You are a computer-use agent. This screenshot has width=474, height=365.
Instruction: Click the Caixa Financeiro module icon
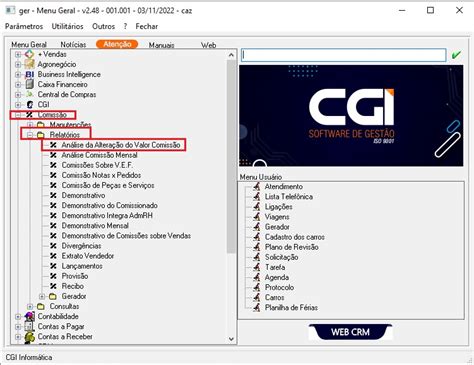(x=30, y=84)
